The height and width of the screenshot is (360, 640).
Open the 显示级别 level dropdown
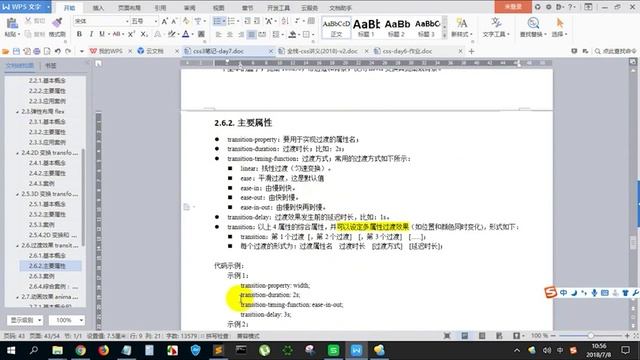pyautogui.click(x=25, y=320)
